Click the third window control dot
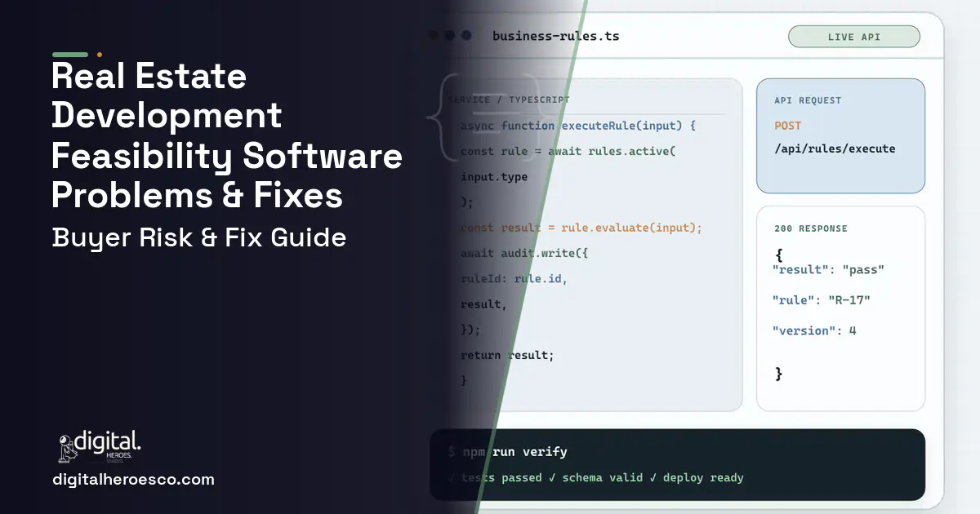980x514 pixels. coord(466,36)
